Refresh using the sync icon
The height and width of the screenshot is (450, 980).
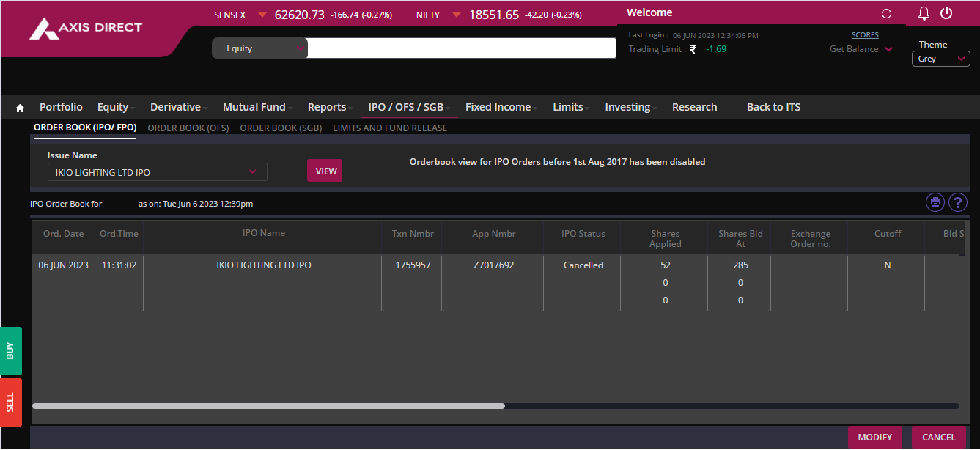tap(886, 13)
